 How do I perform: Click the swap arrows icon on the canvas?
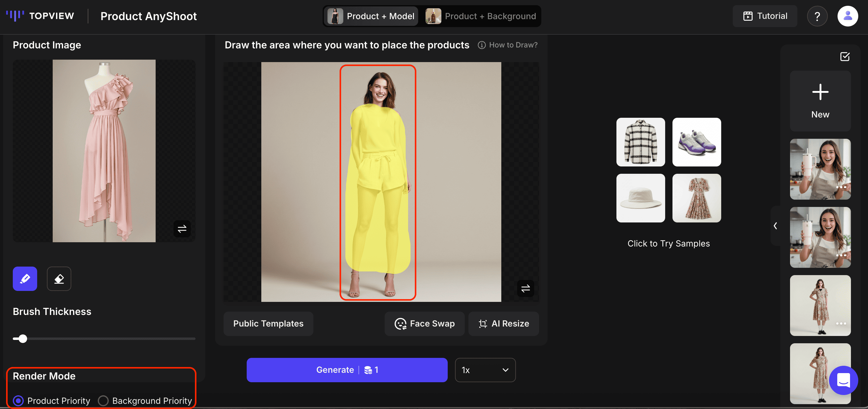[525, 288]
